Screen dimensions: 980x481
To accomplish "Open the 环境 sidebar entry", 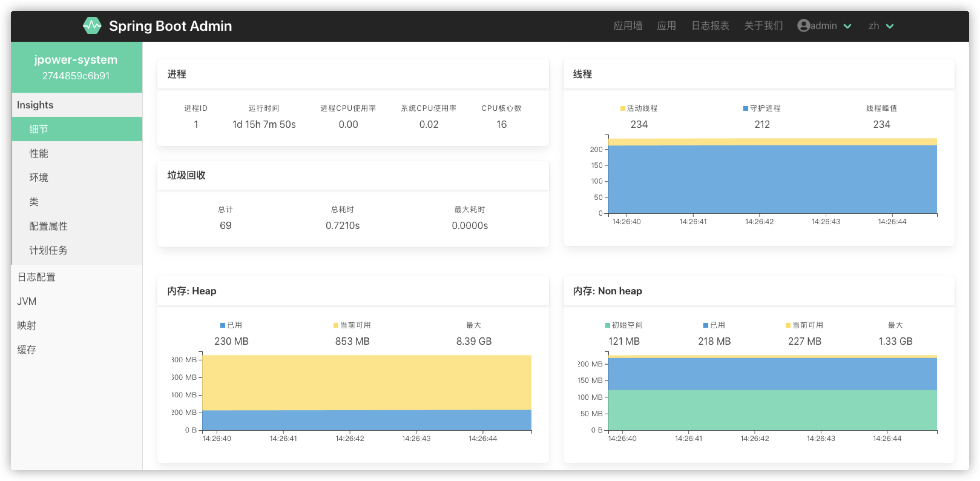I will point(77,177).
